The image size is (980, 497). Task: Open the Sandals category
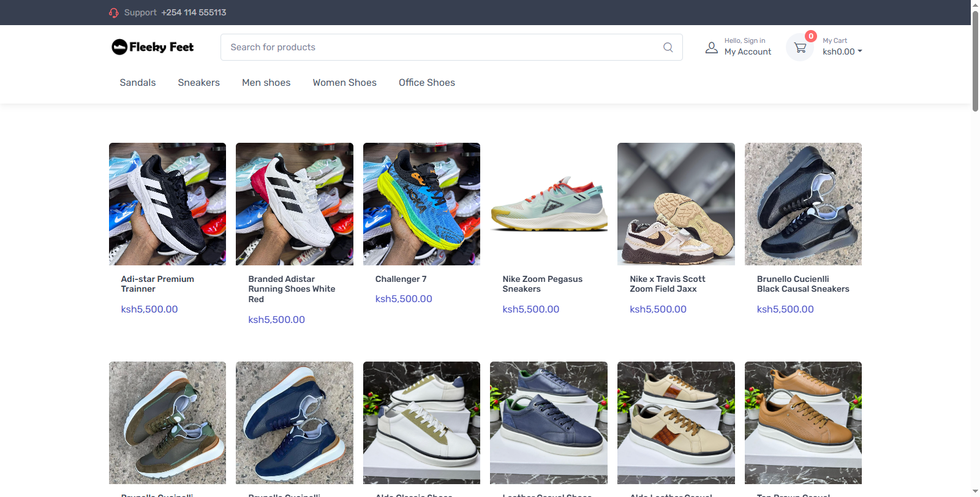[x=138, y=83]
